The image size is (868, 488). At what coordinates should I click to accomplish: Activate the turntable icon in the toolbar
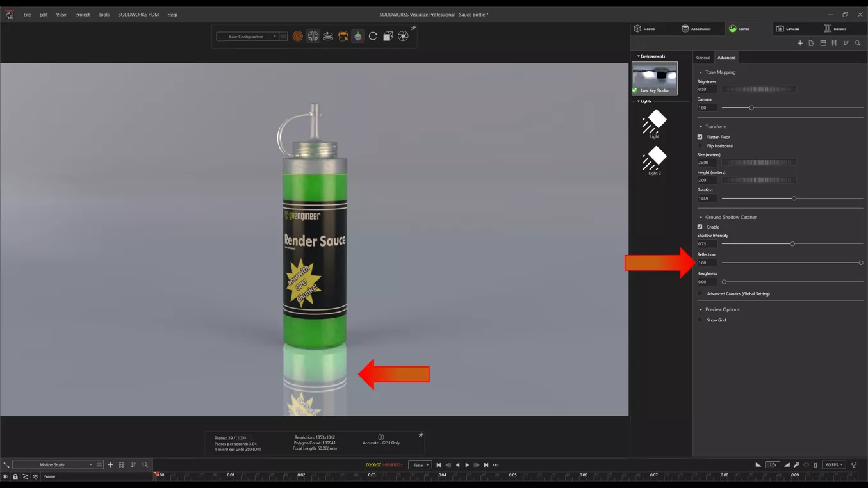[x=328, y=37]
